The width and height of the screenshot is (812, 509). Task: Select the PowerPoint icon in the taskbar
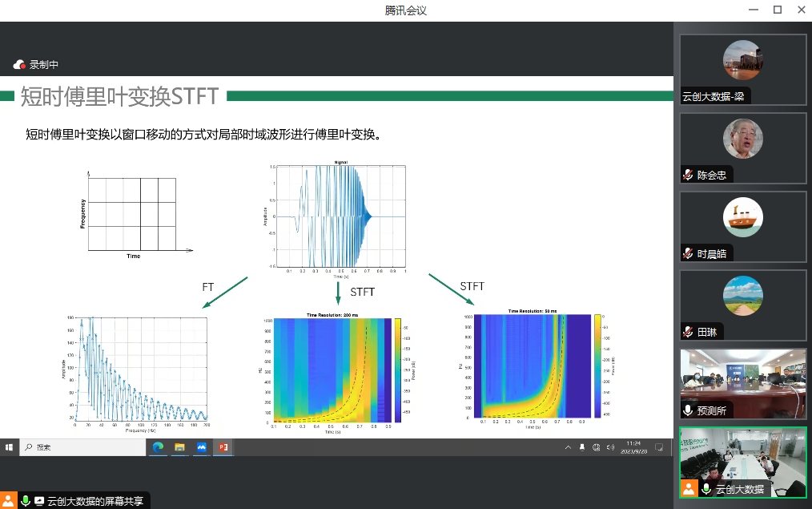223,447
